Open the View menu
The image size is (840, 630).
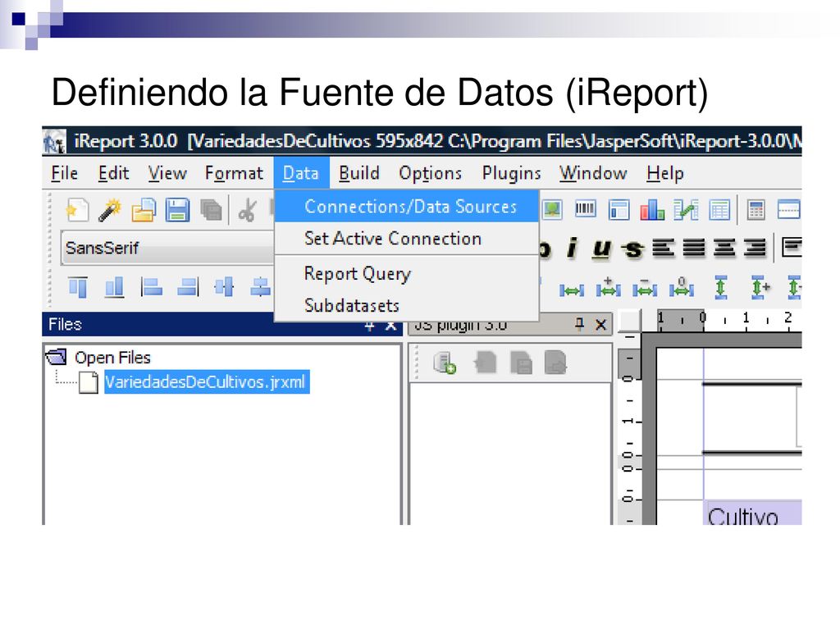pyautogui.click(x=167, y=173)
